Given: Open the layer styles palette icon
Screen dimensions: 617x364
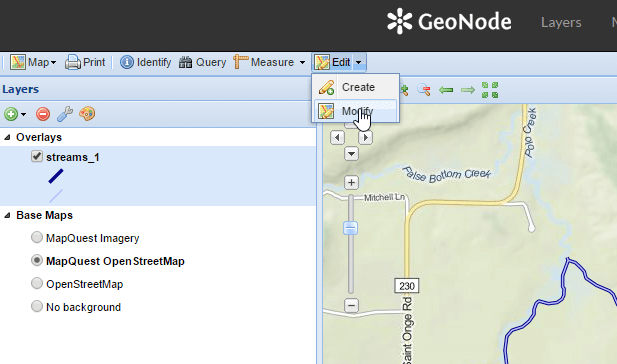Looking at the screenshot, I should pos(87,114).
